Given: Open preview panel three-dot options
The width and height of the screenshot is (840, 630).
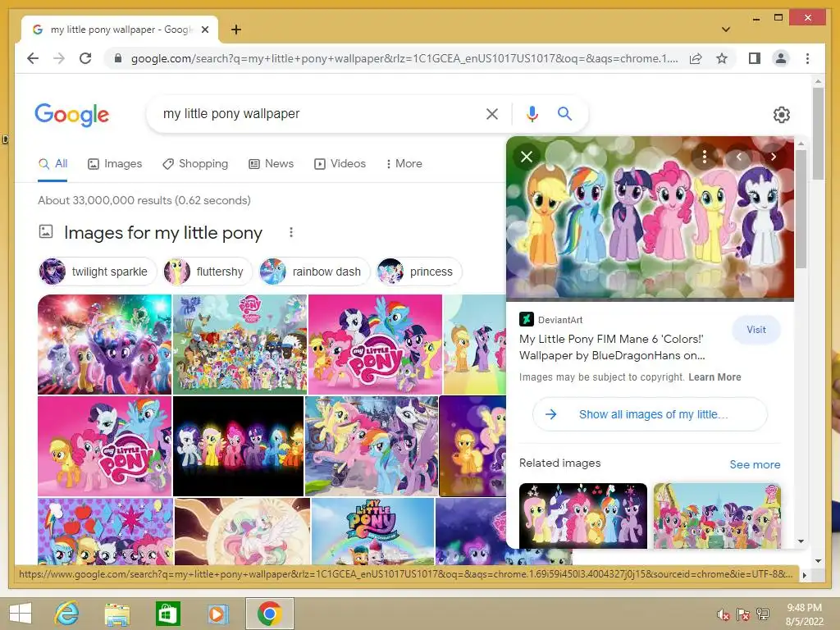Looking at the screenshot, I should (x=705, y=157).
